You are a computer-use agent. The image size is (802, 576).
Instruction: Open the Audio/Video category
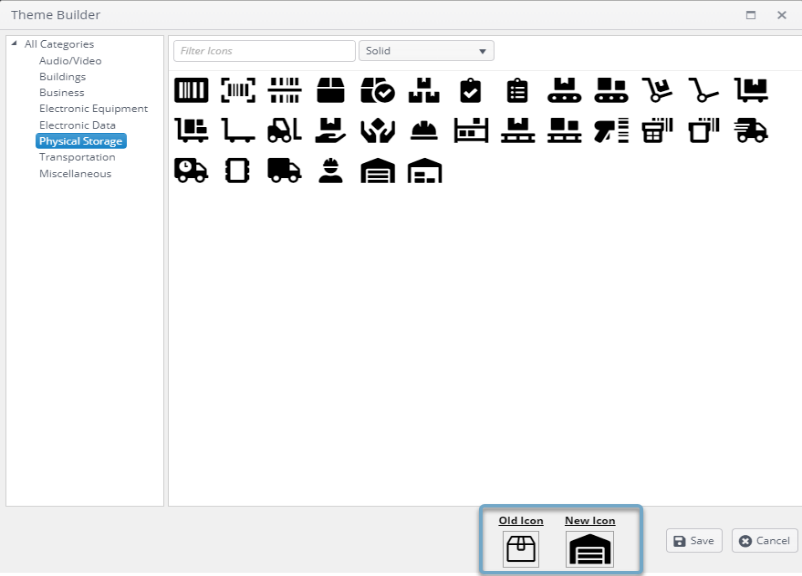[70, 60]
